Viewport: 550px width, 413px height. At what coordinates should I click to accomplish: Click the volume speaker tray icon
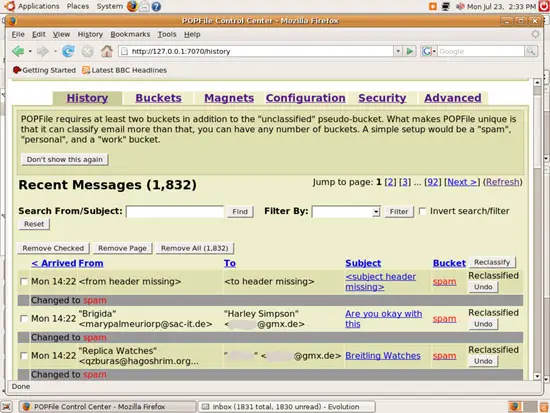click(x=460, y=6)
